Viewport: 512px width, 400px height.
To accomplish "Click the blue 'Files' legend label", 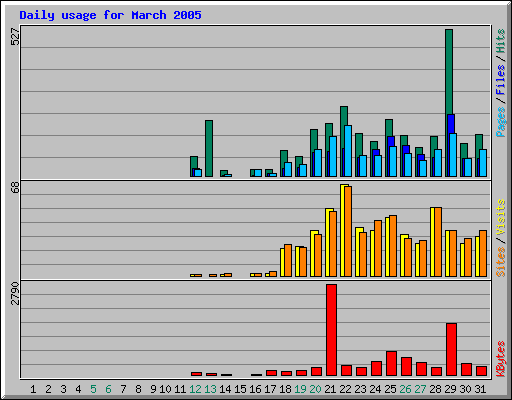I will 501,80.
